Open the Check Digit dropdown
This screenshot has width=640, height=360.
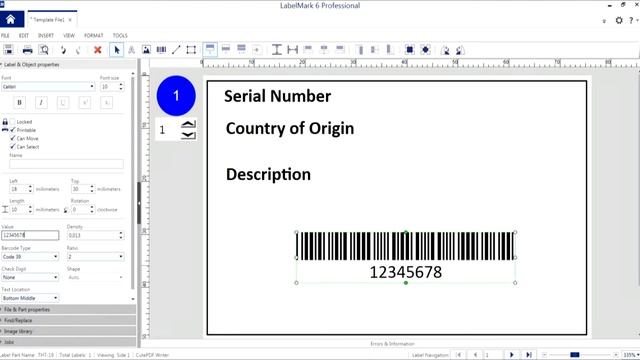click(30, 277)
